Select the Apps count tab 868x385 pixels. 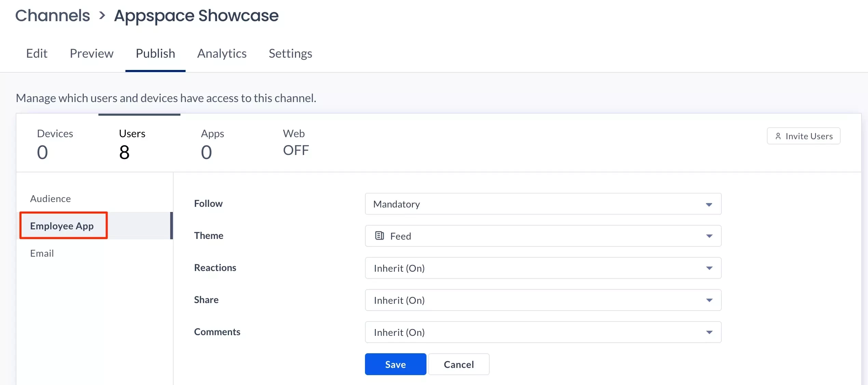point(212,143)
